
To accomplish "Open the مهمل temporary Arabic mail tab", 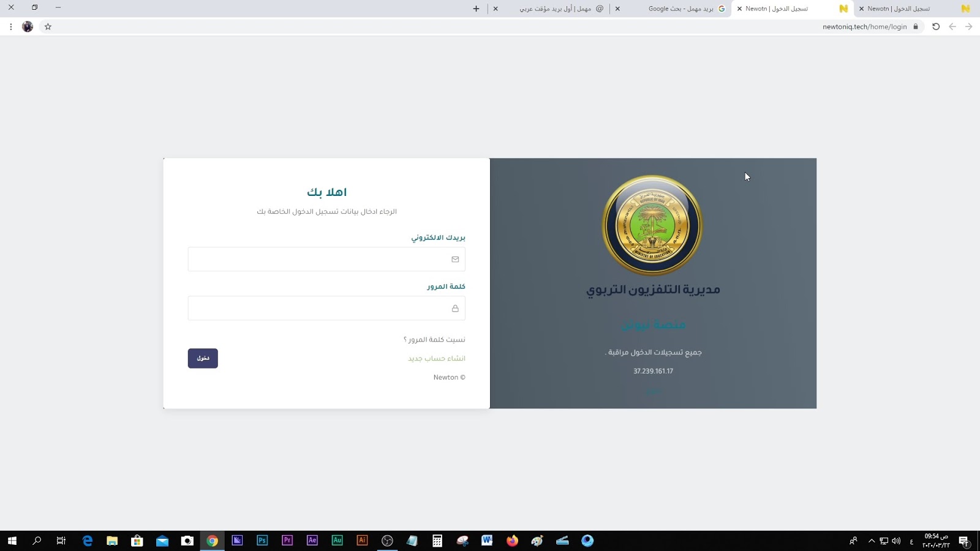I will 554,9.
